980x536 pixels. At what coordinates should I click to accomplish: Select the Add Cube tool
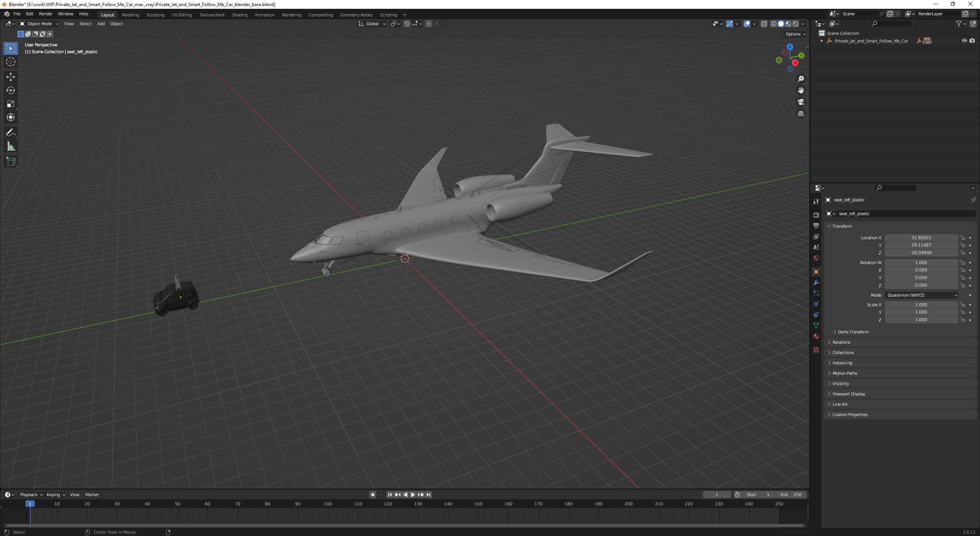coord(11,162)
